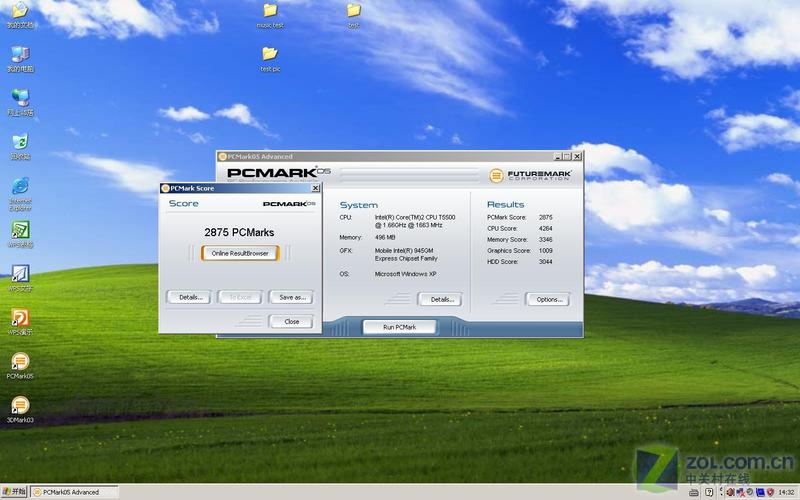Select the PCMark05 Advanced taskbar button
Image resolution: width=800 pixels, height=500 pixels.
tap(74, 492)
